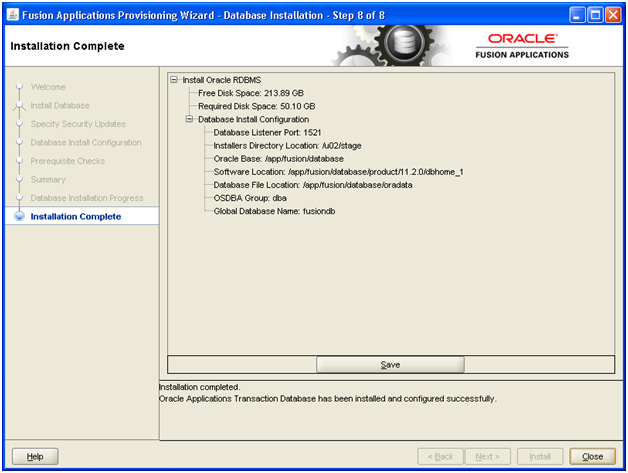The image size is (628, 473).
Task: Maximize the Provisioning Wizard window
Action: click(x=595, y=15)
